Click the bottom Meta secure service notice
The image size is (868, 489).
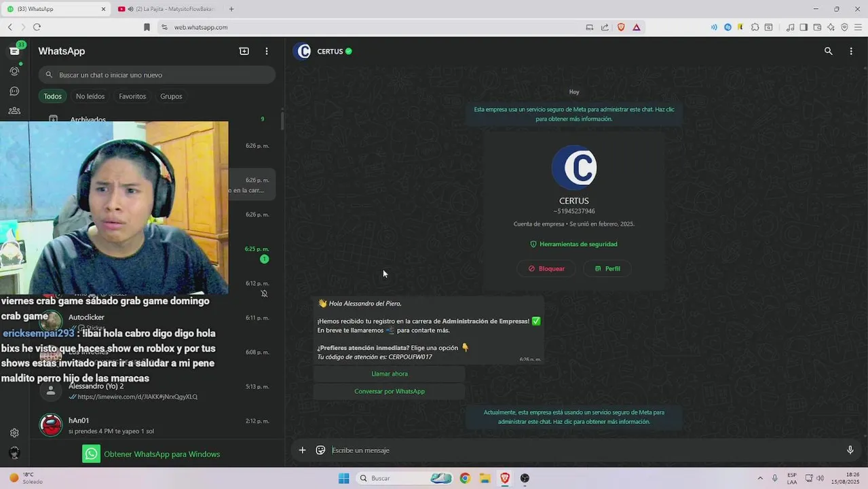coord(574,417)
